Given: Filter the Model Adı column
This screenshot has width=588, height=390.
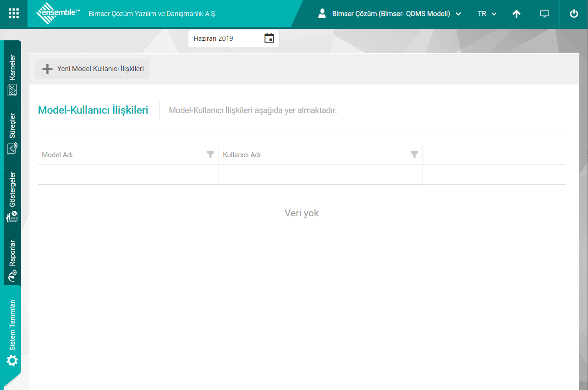Looking at the screenshot, I should pyautogui.click(x=210, y=154).
